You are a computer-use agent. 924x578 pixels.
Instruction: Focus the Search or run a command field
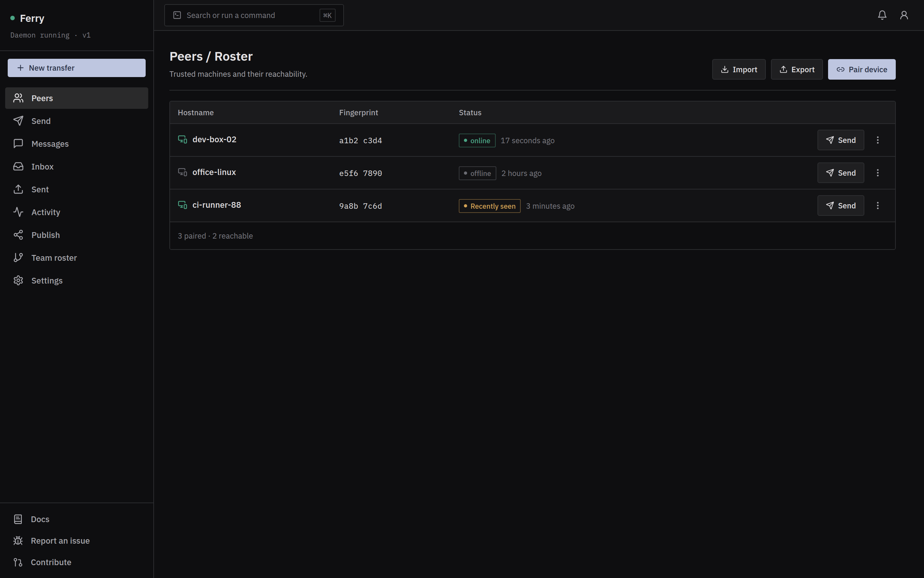click(x=254, y=15)
